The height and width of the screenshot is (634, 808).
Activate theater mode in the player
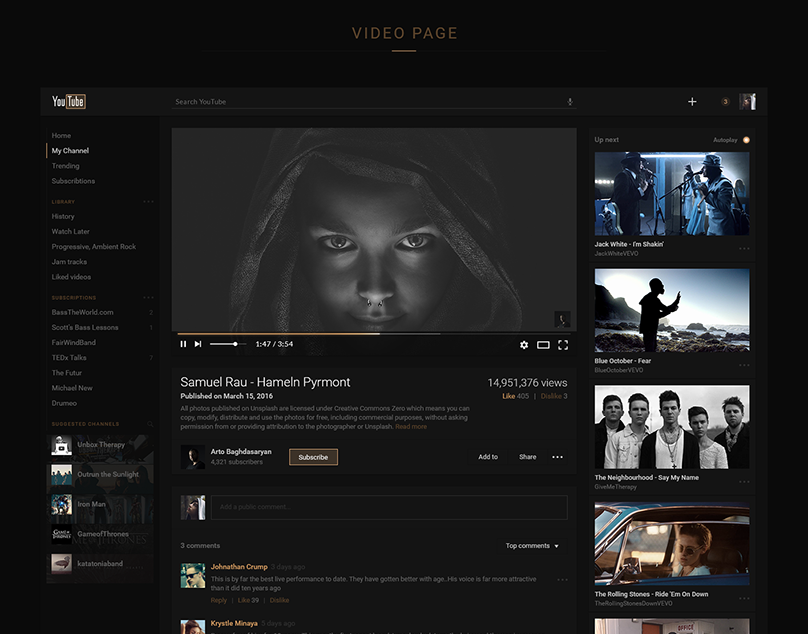[543, 344]
